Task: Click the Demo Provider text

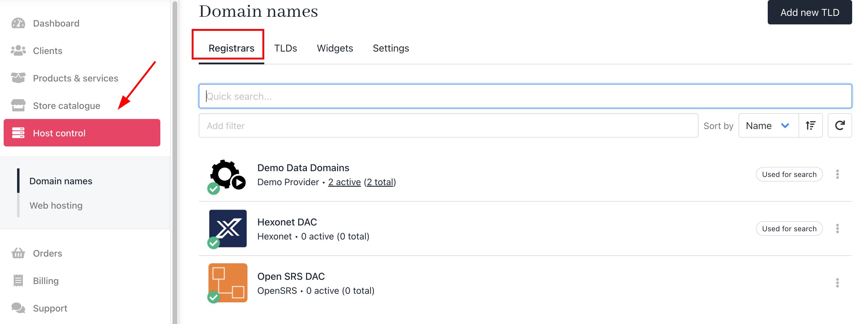Action: 288,182
